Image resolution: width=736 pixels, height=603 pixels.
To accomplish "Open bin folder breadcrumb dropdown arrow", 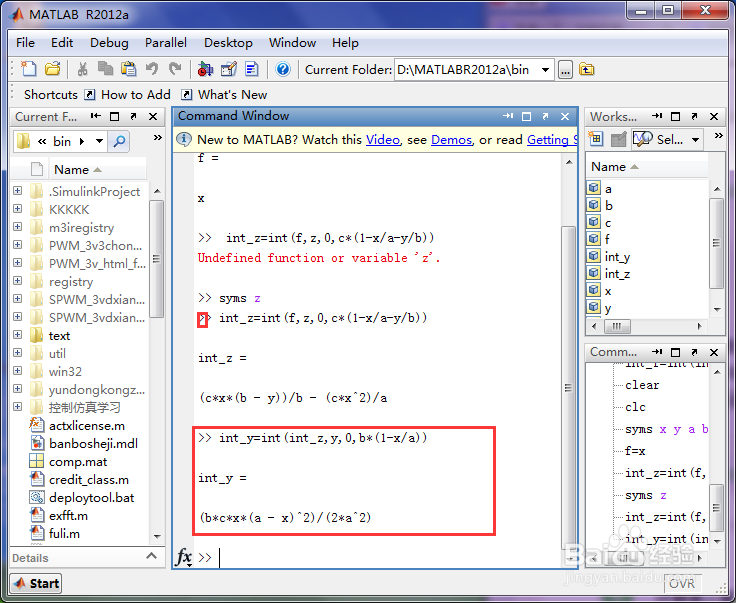I will tap(99, 141).
